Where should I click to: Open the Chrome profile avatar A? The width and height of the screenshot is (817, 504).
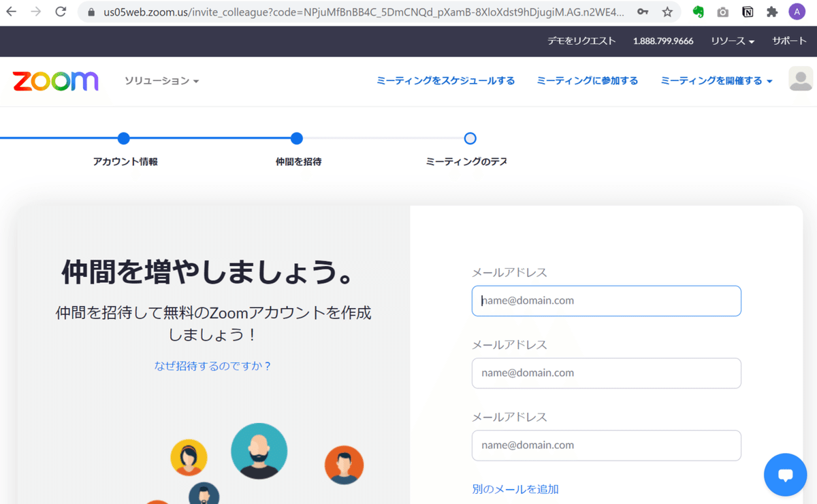pos(797,12)
